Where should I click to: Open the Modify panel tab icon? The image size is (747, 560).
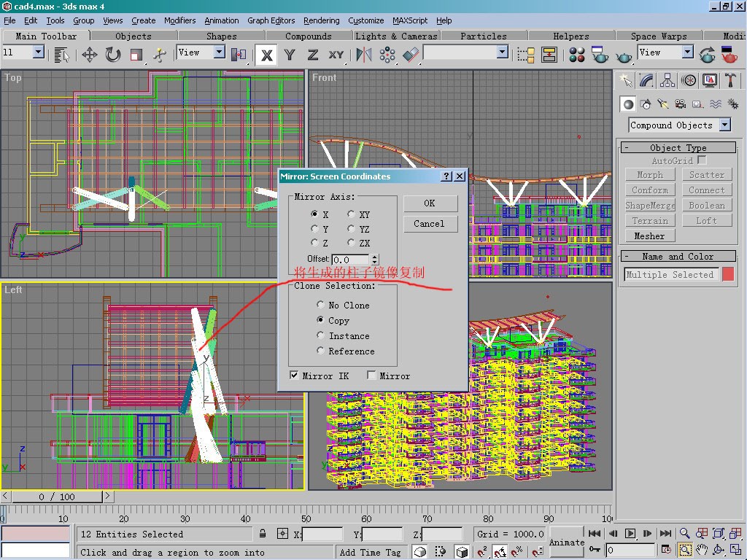coord(646,80)
